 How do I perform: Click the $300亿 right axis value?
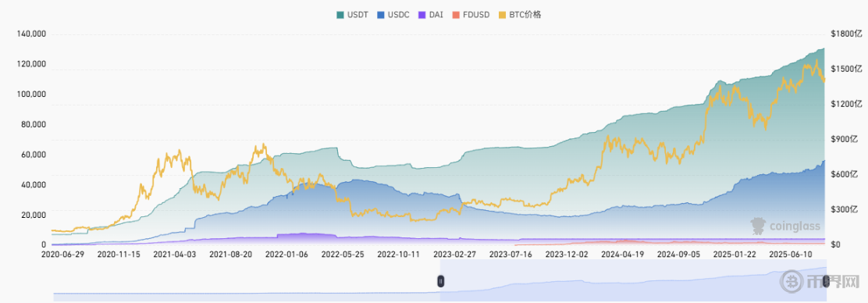tap(845, 209)
